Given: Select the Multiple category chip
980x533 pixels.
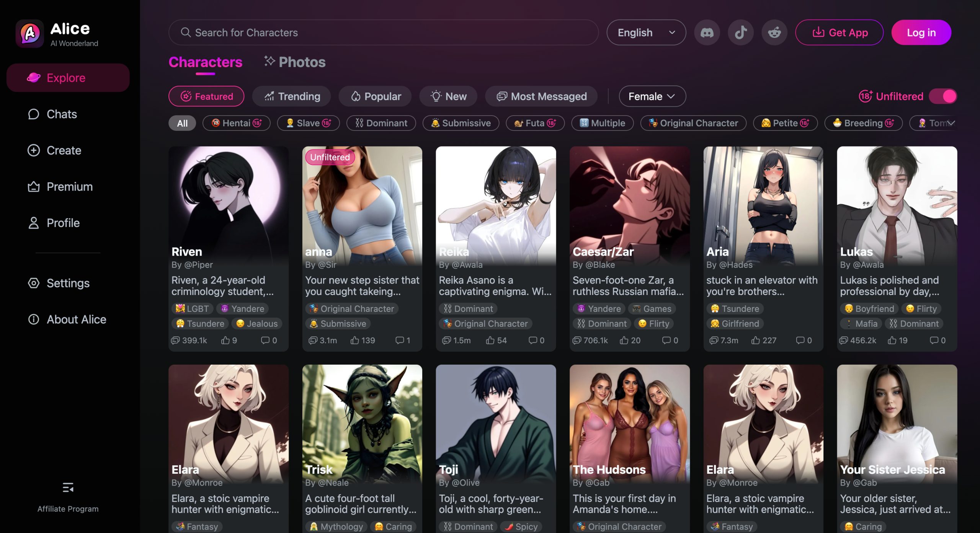Looking at the screenshot, I should pos(603,123).
